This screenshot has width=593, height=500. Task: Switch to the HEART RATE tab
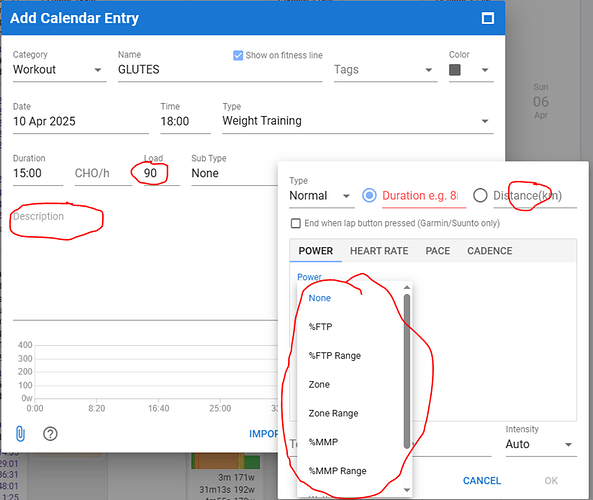[x=379, y=251]
